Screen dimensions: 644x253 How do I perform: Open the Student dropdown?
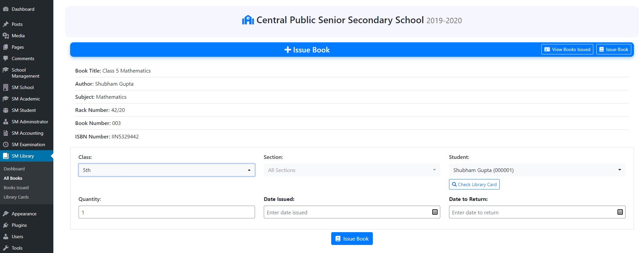537,170
